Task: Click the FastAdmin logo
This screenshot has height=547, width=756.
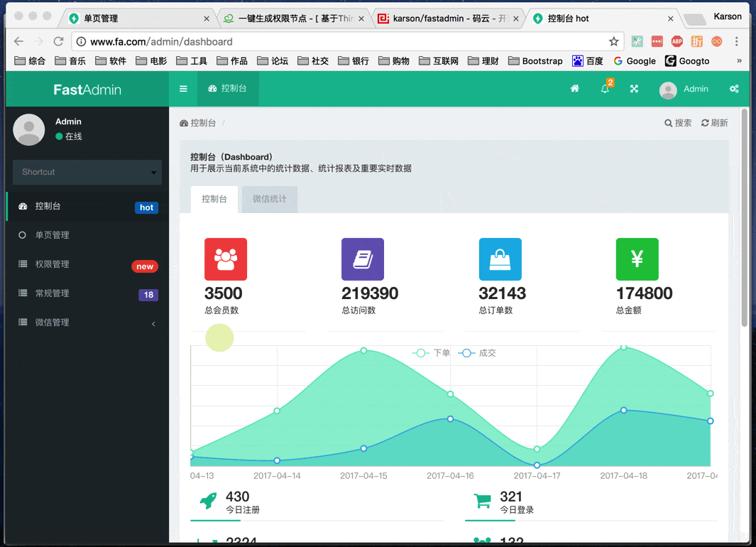Action: (x=87, y=90)
